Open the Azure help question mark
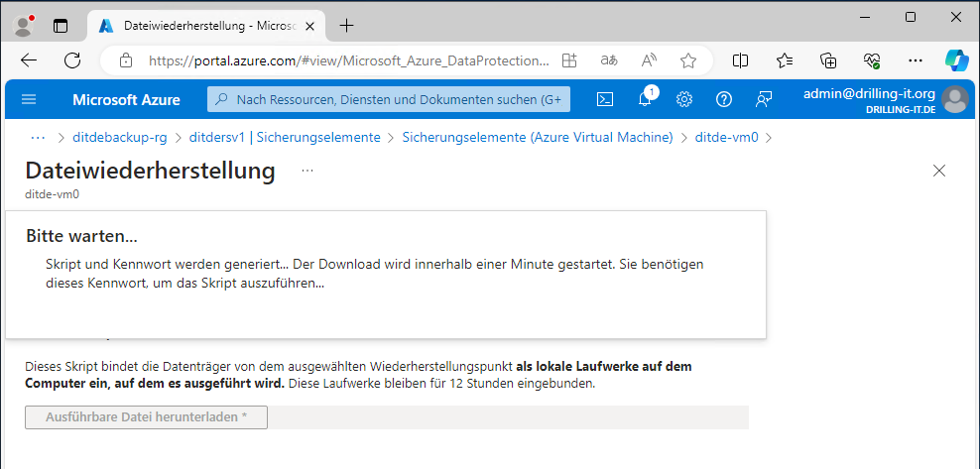 [724, 99]
